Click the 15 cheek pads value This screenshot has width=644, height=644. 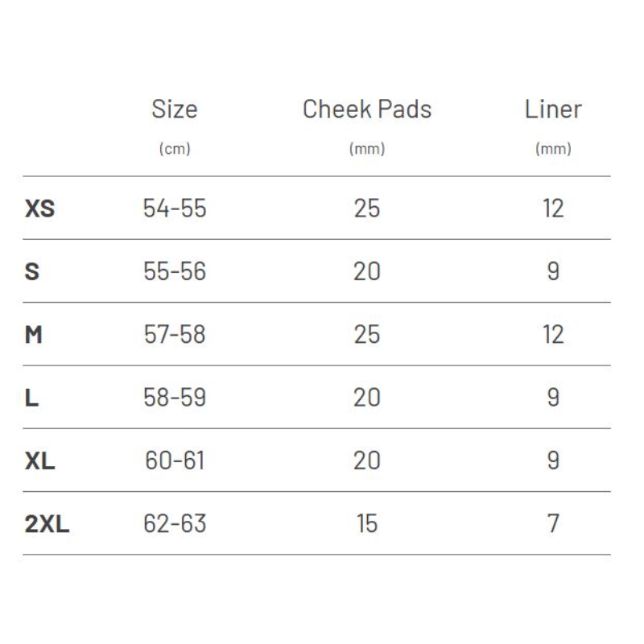(x=367, y=524)
